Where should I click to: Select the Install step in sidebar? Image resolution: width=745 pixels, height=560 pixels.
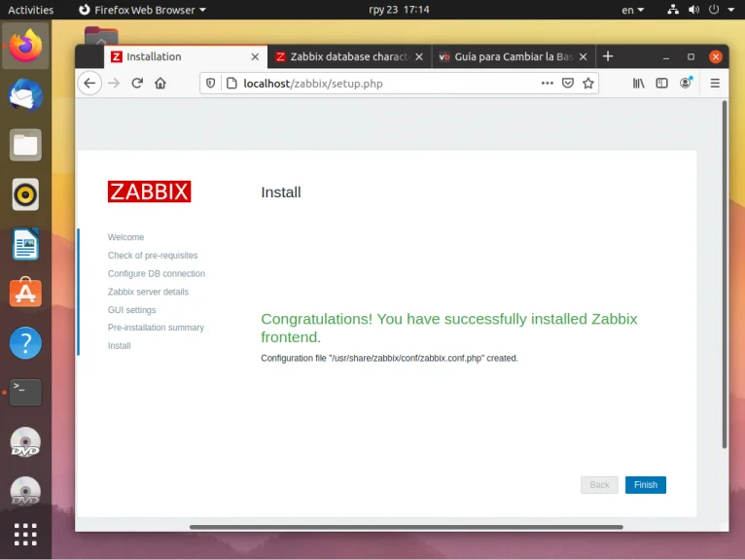120,346
